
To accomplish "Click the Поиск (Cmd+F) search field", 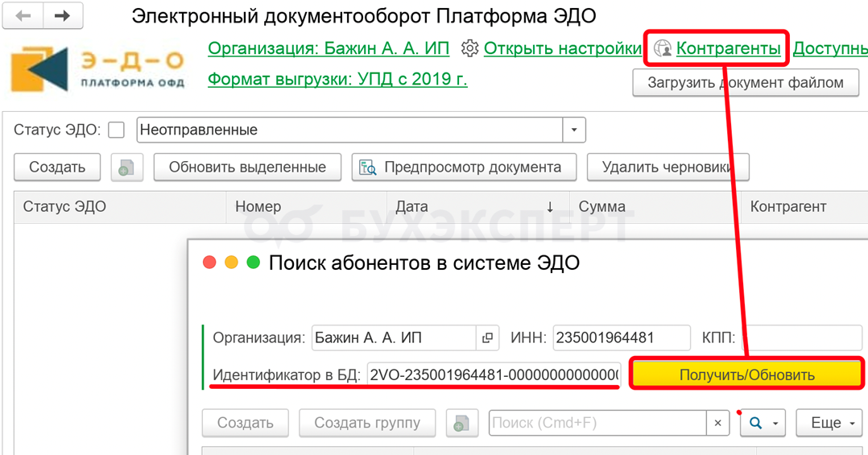I will (597, 424).
